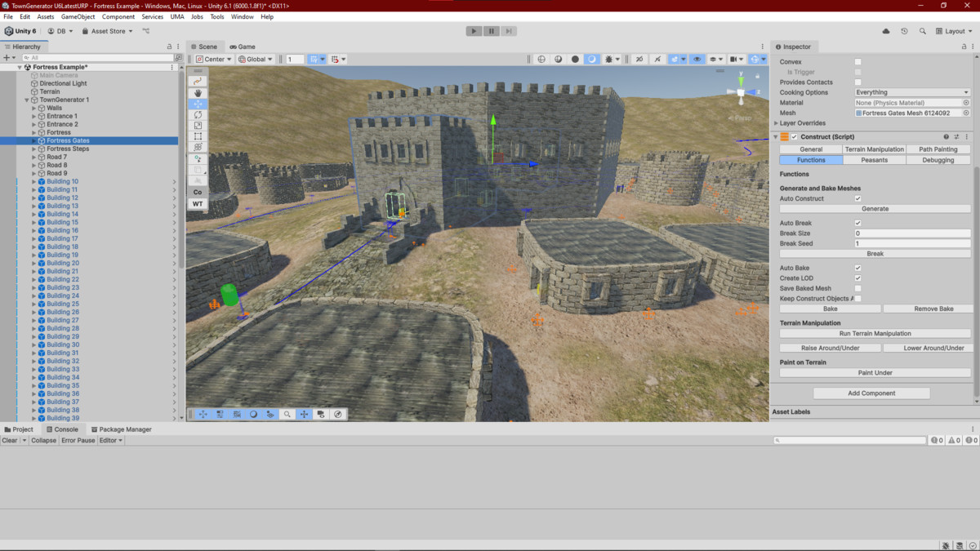Image resolution: width=980 pixels, height=551 pixels.
Task: Select the Hand view tool in Scene
Action: tap(198, 93)
